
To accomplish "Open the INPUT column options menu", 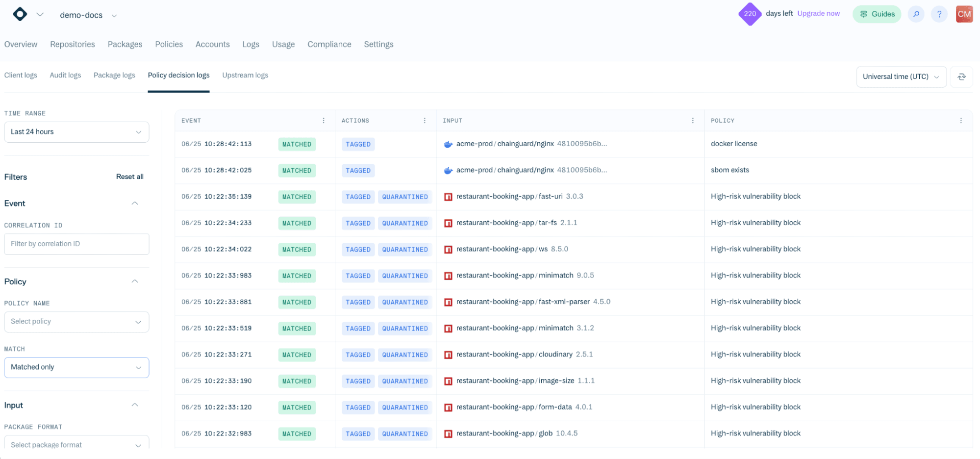I will coord(693,121).
